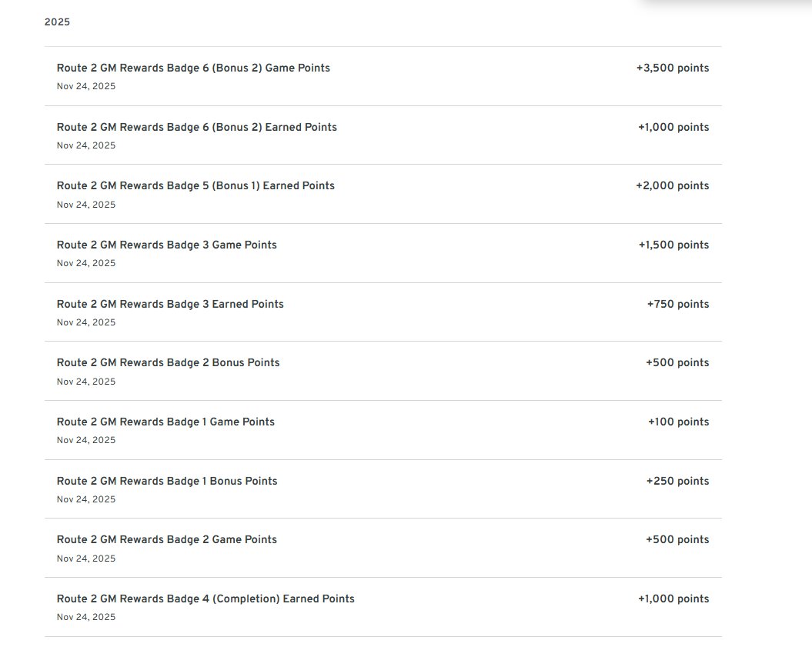Select 'Badge 6 (Bonus 2) Earned Points' title
812x657 pixels.
click(197, 127)
